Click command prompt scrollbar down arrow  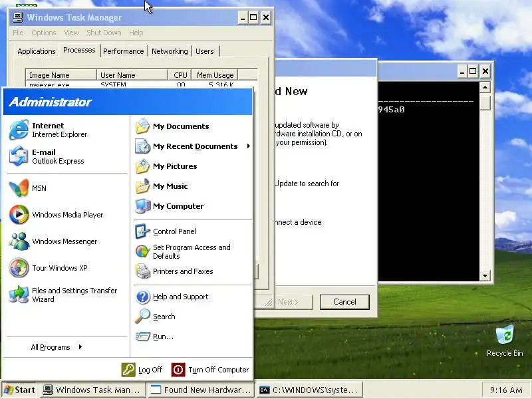click(485, 275)
